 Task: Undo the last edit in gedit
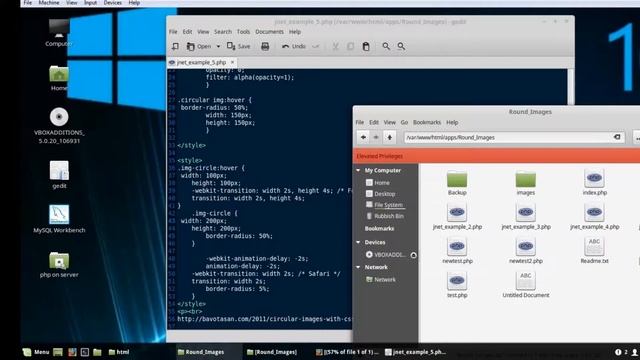(293, 46)
